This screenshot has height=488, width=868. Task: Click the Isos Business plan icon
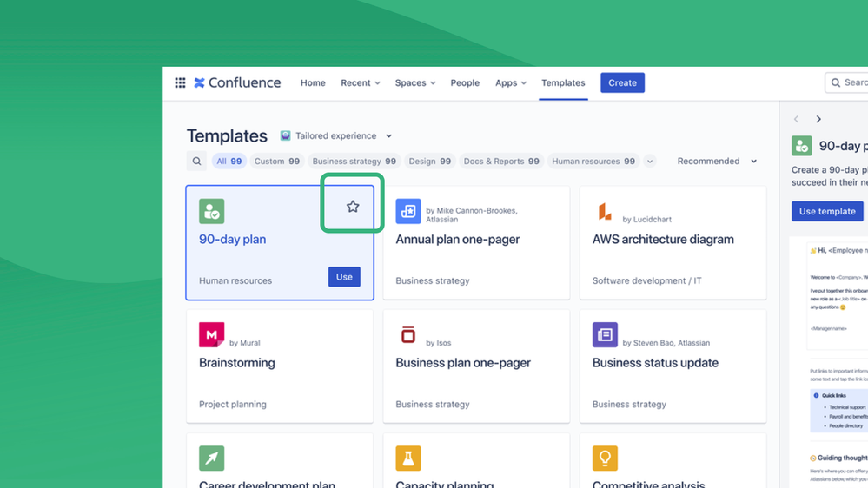[x=408, y=334]
